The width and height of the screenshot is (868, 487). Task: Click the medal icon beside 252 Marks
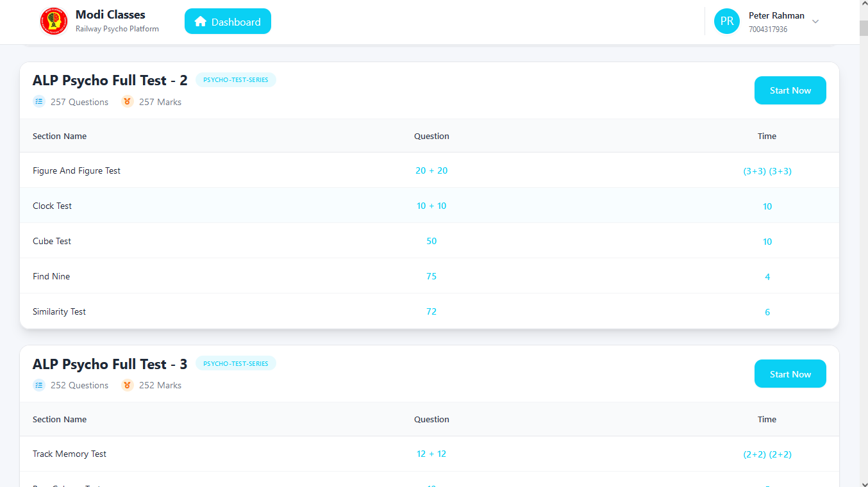tap(127, 385)
